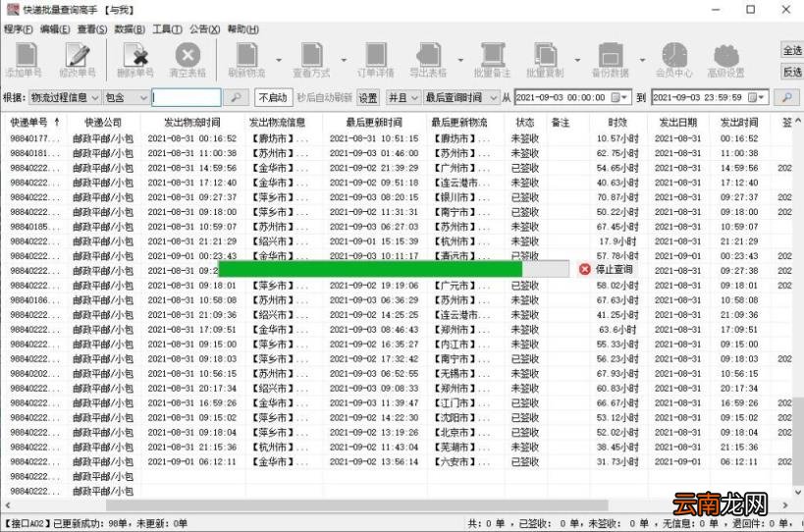Open the 程序(F) menu
This screenshot has height=532, width=804.
point(19,29)
